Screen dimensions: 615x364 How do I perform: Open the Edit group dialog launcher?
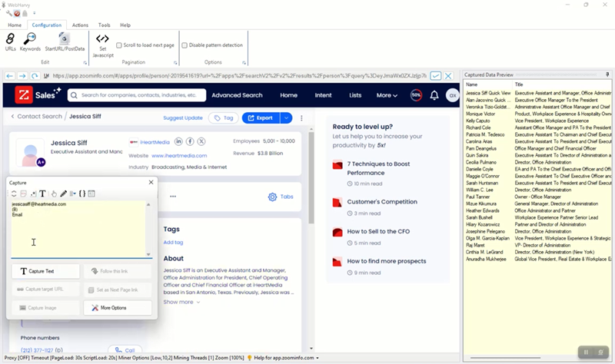(x=85, y=63)
